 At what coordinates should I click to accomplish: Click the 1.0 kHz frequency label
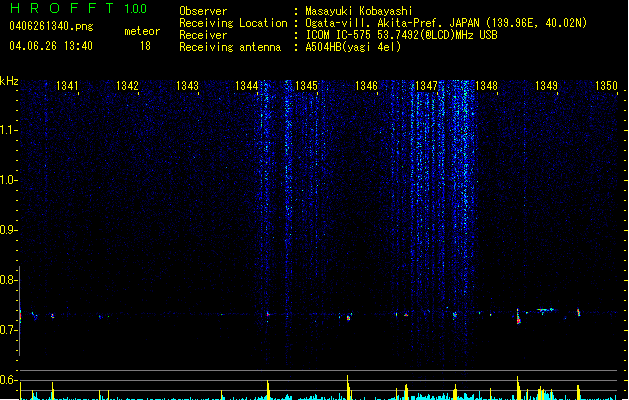(8, 180)
